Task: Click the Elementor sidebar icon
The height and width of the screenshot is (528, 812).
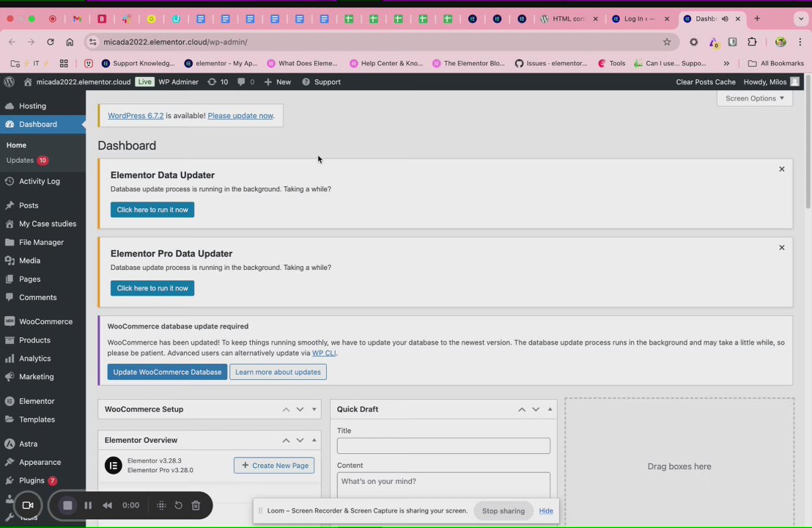Action: [10, 401]
